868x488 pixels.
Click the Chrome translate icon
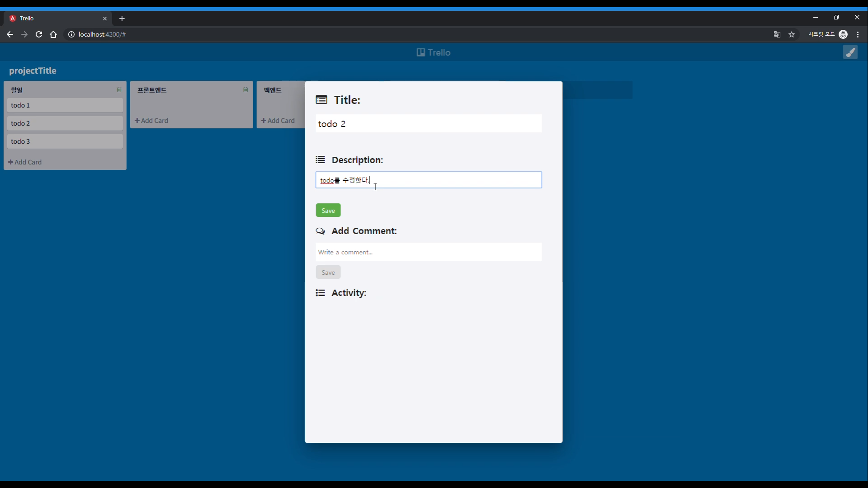pyautogui.click(x=777, y=34)
